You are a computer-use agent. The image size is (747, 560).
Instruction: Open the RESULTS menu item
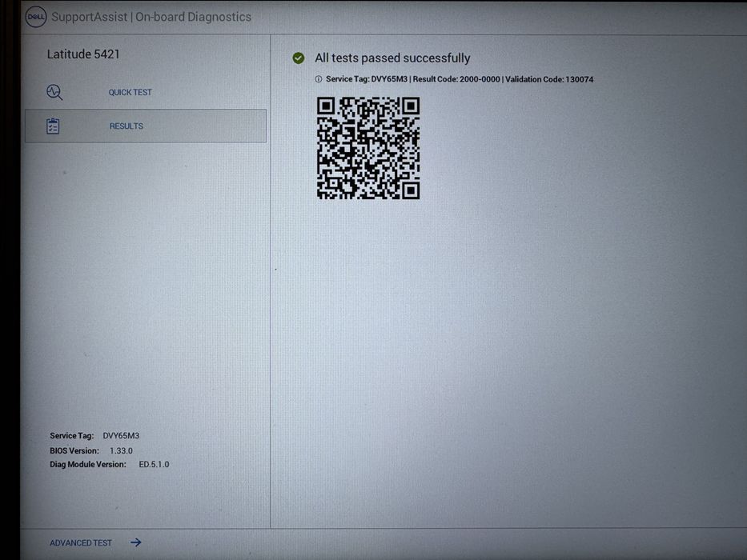click(x=145, y=126)
